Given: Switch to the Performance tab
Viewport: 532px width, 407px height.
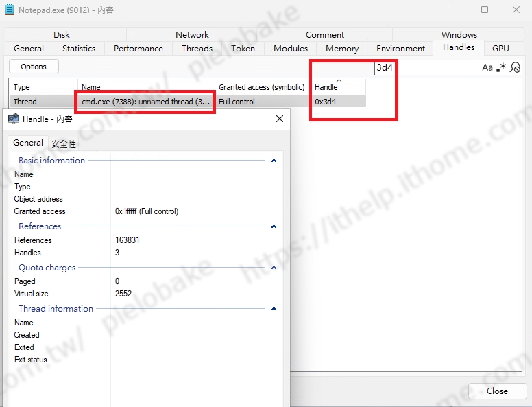Looking at the screenshot, I should (138, 49).
